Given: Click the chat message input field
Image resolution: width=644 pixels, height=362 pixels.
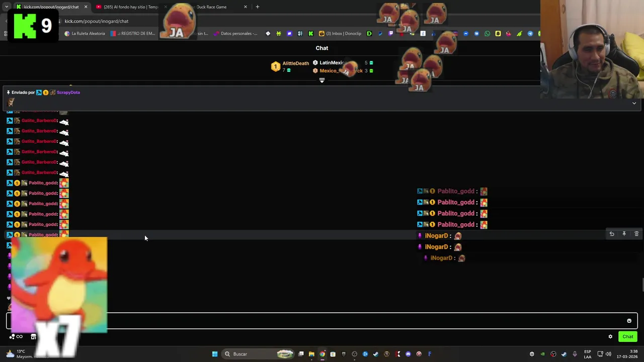Looking at the screenshot, I should [322, 321].
